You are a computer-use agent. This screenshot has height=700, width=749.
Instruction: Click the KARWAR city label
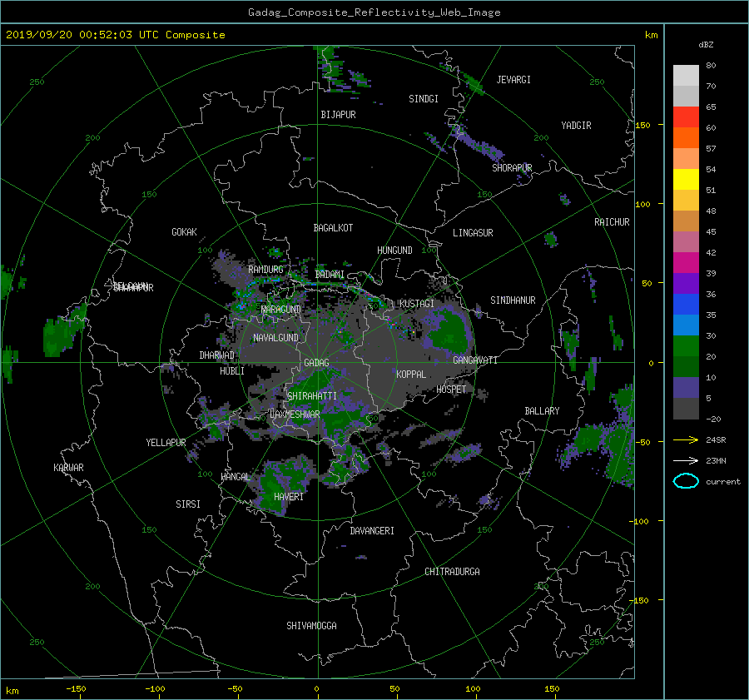pyautogui.click(x=68, y=468)
